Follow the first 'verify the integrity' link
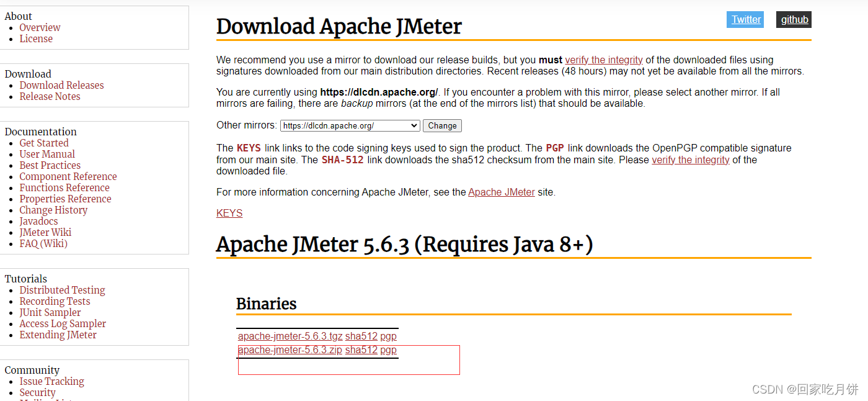Image resolution: width=868 pixels, height=401 pixels. click(x=604, y=60)
